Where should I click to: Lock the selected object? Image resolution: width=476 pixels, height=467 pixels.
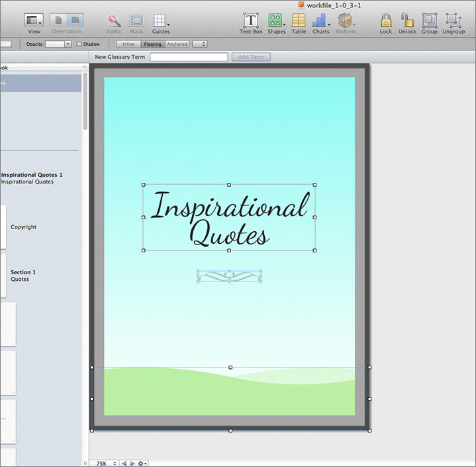coord(386,21)
